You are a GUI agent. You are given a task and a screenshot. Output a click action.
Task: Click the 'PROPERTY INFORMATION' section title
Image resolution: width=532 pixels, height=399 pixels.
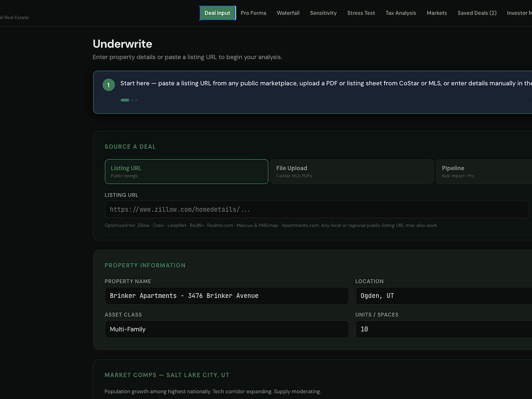coord(145,265)
